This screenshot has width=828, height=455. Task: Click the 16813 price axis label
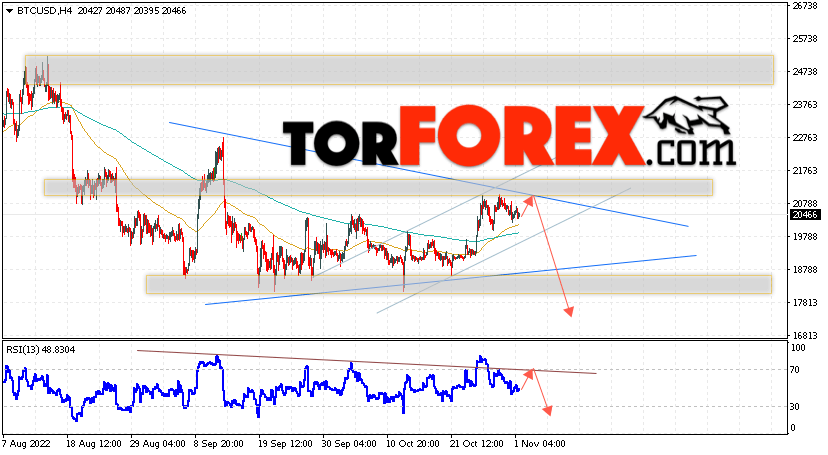805,335
